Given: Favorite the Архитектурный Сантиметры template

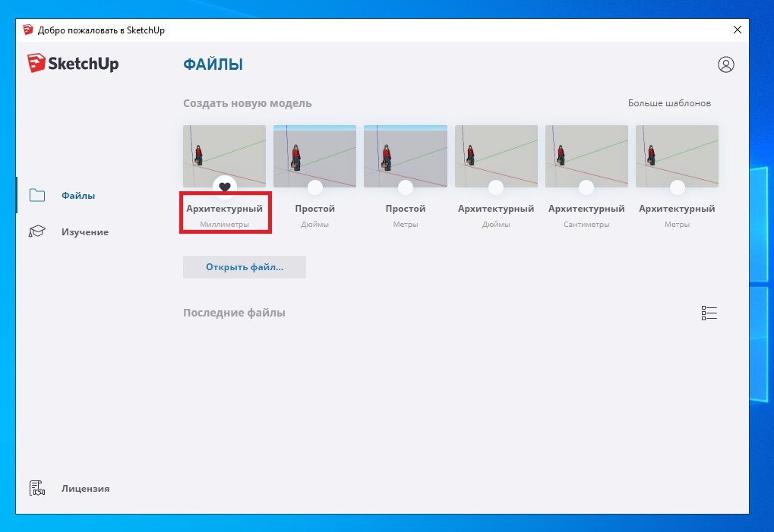Looking at the screenshot, I should (x=586, y=187).
